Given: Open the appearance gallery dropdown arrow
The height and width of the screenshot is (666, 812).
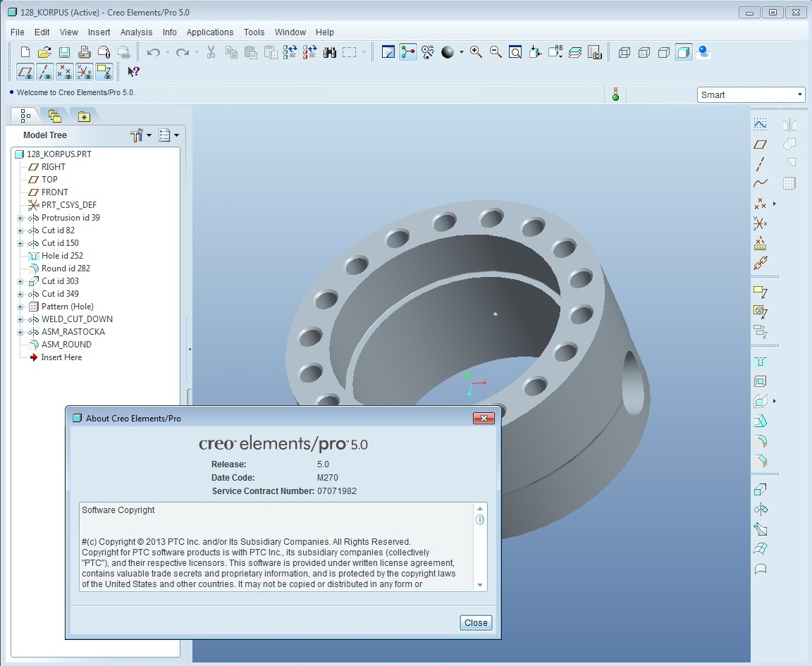Looking at the screenshot, I should 461,52.
